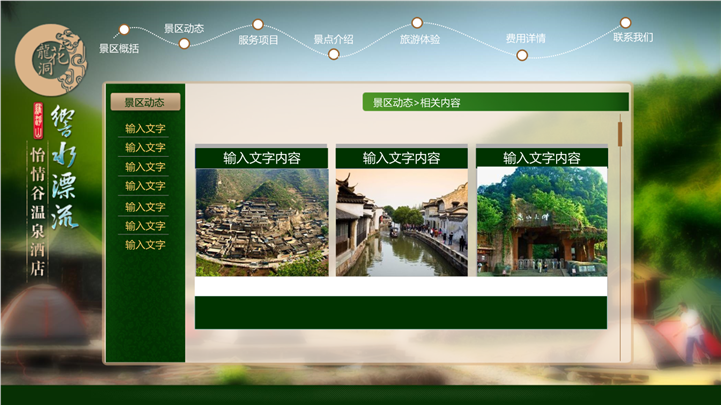Click the circle marker above 服务项目

[258, 24]
